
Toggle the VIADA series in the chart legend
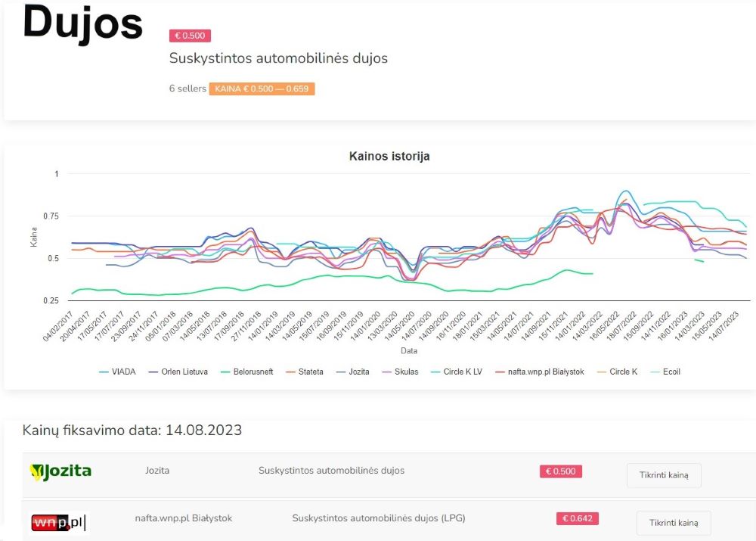[x=117, y=372]
